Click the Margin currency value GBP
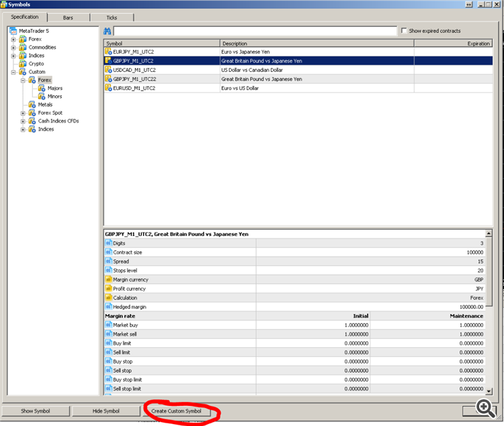This screenshot has height=426, width=504. [479, 280]
